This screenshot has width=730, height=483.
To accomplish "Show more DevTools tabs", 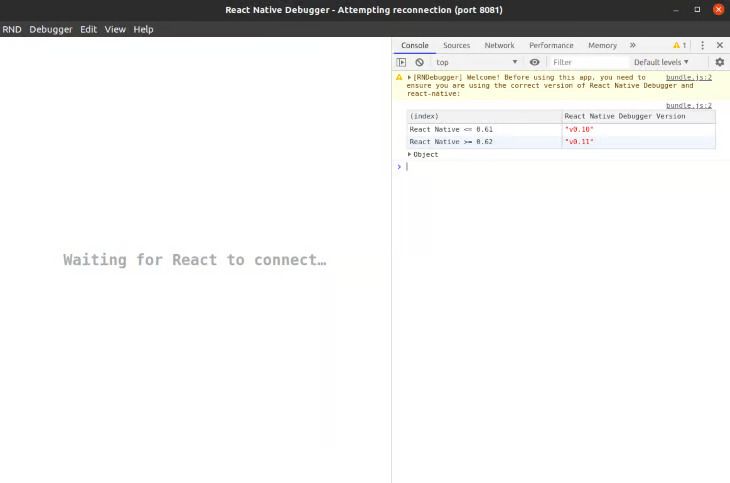I will click(x=632, y=45).
